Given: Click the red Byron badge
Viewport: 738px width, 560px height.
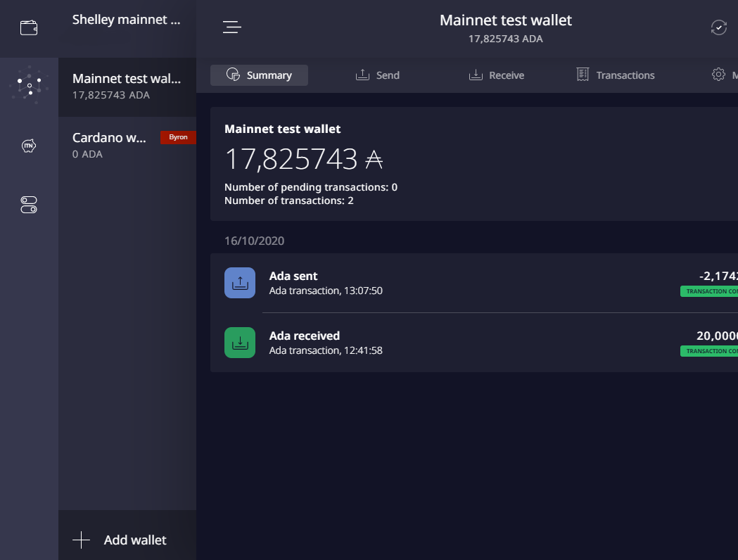Looking at the screenshot, I should [178, 137].
